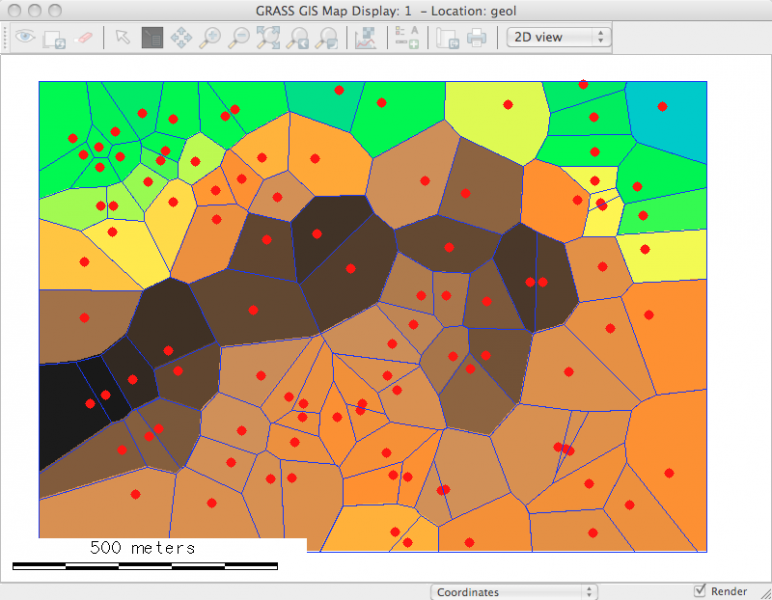Viewport: 772px width, 600px height.
Task: Select the Pointer arrow tool
Action: pos(122,37)
